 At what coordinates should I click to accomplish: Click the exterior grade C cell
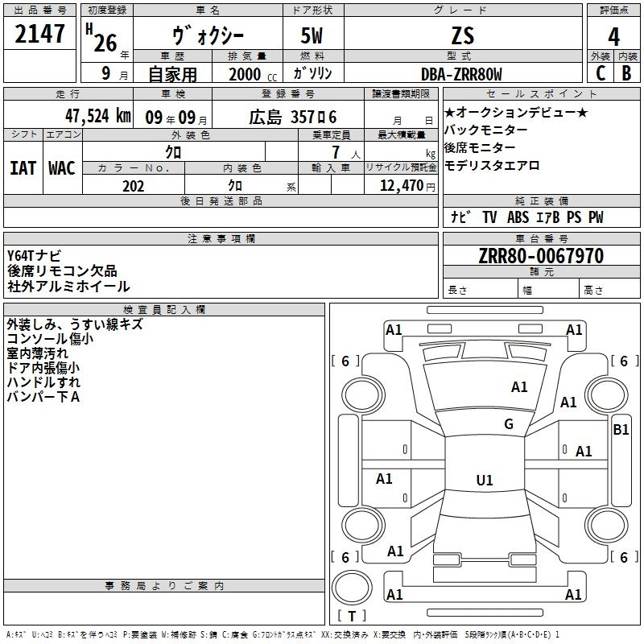[x=600, y=73]
